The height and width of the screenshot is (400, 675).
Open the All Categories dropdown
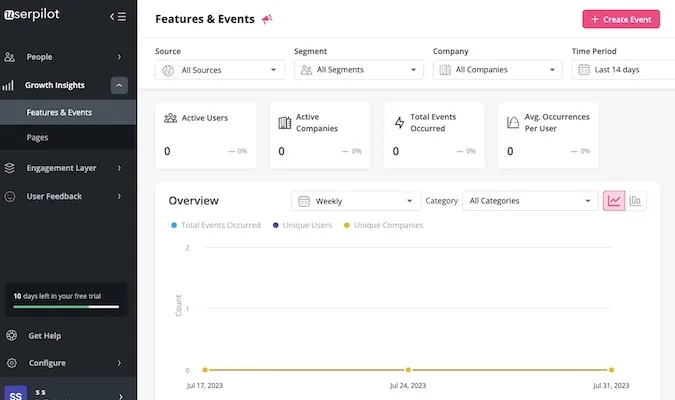click(x=530, y=201)
